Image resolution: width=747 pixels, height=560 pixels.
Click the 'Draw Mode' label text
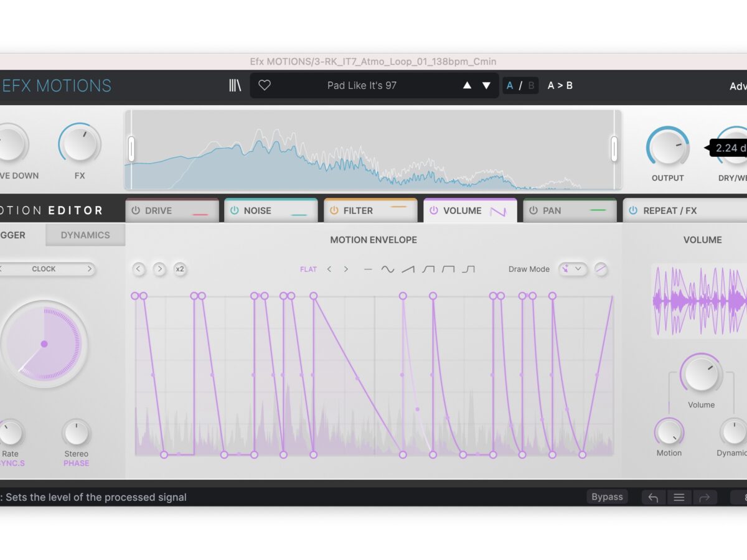[529, 269]
